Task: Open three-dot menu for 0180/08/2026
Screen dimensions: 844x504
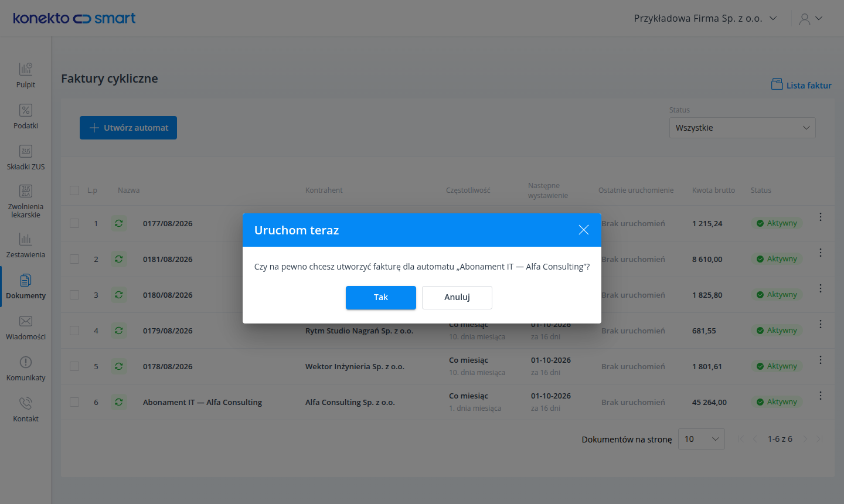Action: 821,288
